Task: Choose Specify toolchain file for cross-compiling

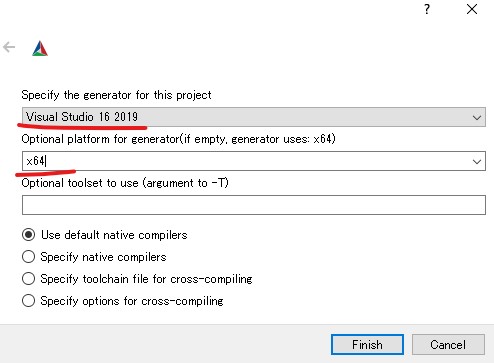Action: click(x=28, y=279)
